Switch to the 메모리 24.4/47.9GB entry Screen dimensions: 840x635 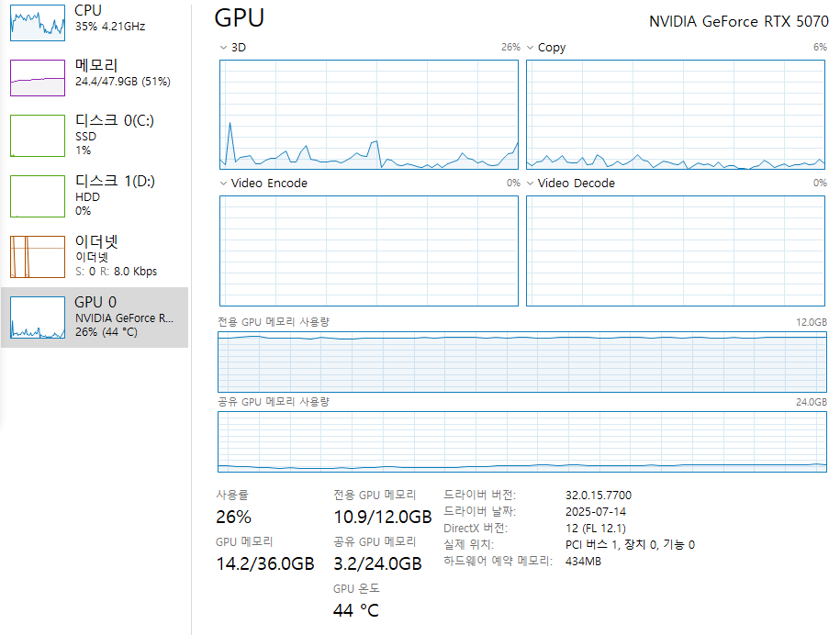click(123, 72)
